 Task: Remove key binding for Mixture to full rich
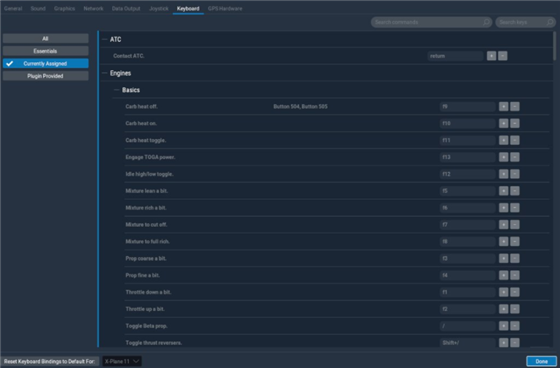click(x=515, y=242)
